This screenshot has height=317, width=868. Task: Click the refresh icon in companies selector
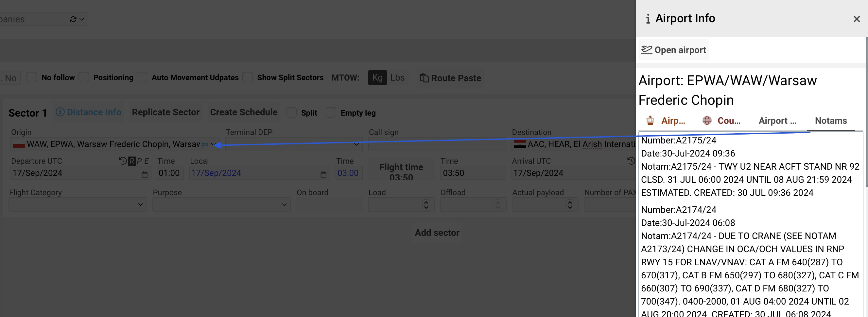[x=73, y=19]
